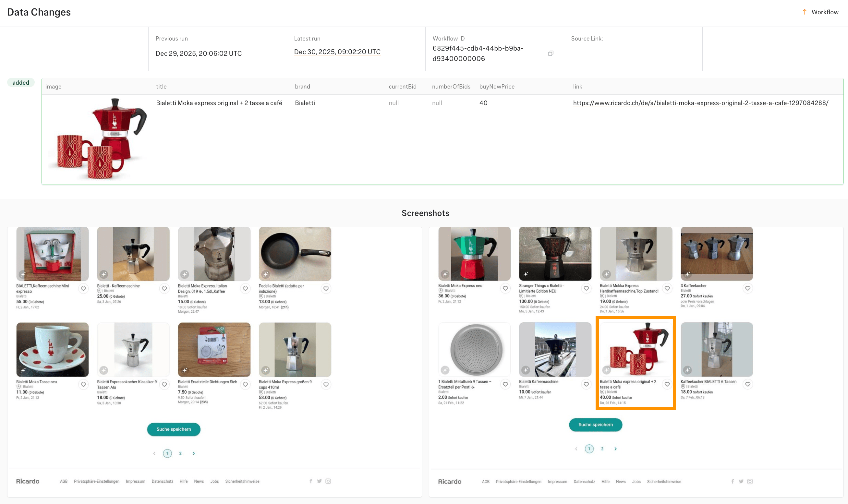Screen dimensions: 848x504
Task: Click Hilfe in right screenshot footer
Action: (x=605, y=482)
